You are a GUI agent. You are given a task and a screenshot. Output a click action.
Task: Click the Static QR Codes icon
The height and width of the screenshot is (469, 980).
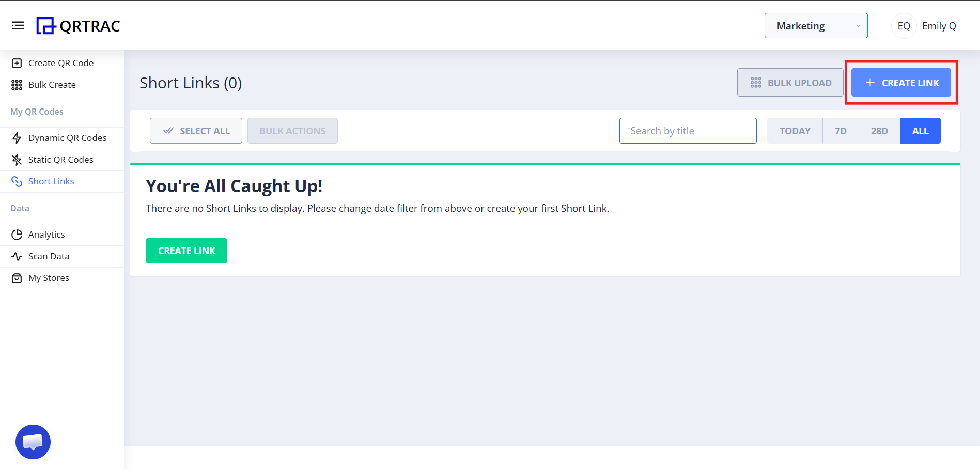point(17,159)
